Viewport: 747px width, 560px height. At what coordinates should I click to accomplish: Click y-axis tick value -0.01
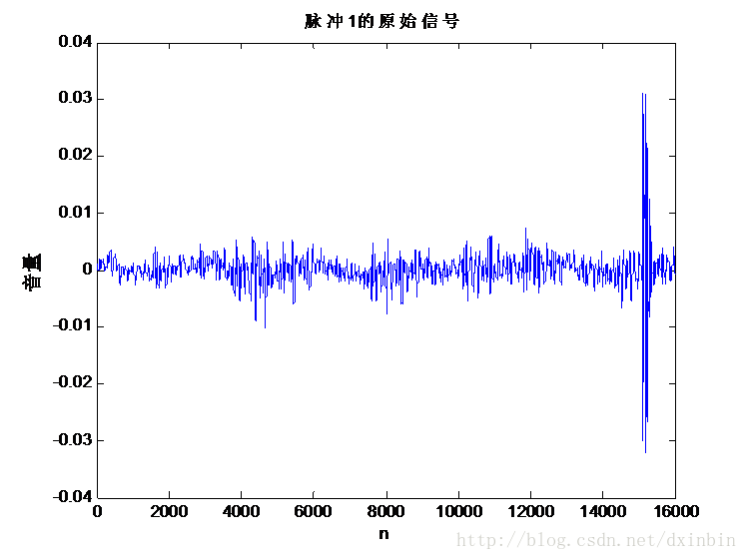point(73,325)
